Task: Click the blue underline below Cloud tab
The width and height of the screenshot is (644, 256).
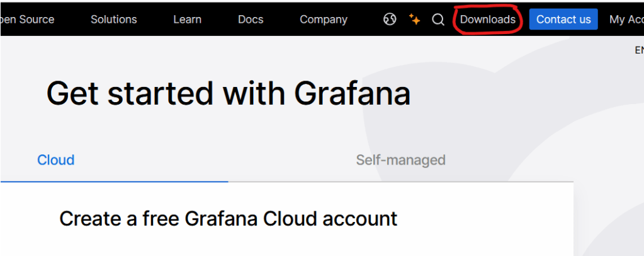Action: pyautogui.click(x=114, y=182)
